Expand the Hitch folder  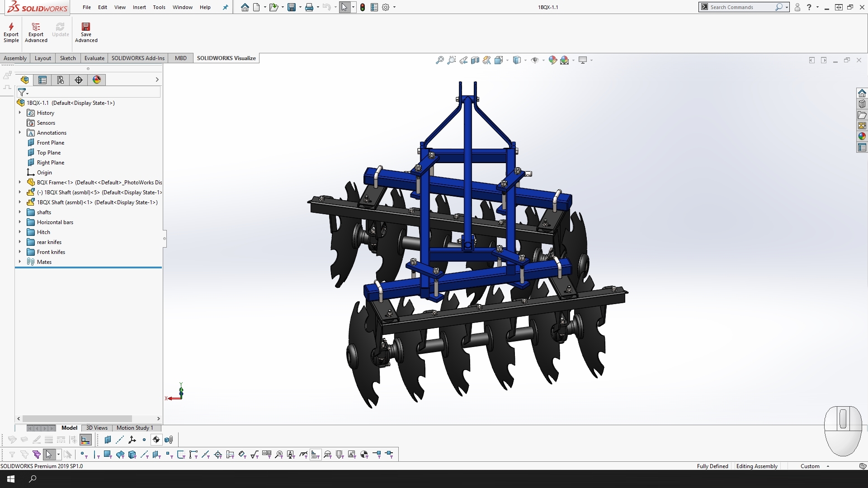20,232
